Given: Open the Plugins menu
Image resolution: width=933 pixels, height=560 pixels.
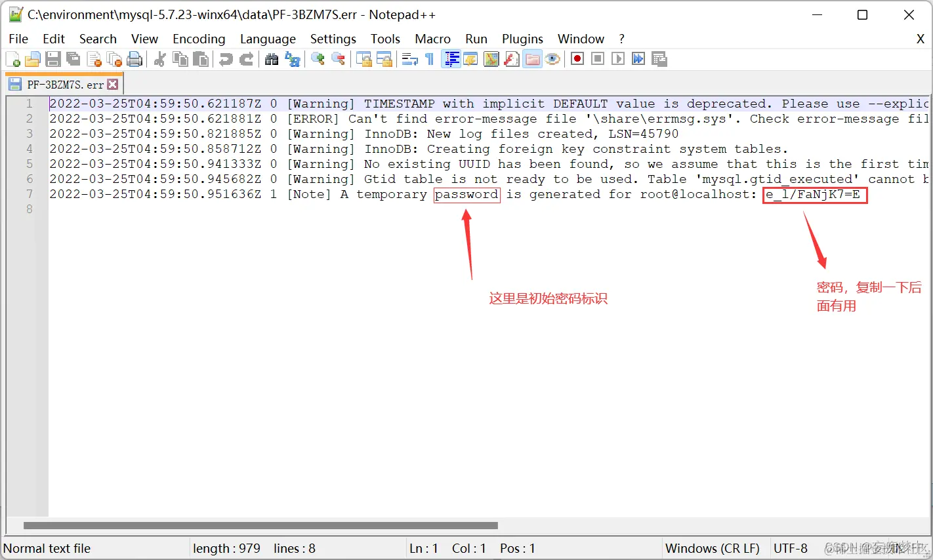Looking at the screenshot, I should coord(522,39).
